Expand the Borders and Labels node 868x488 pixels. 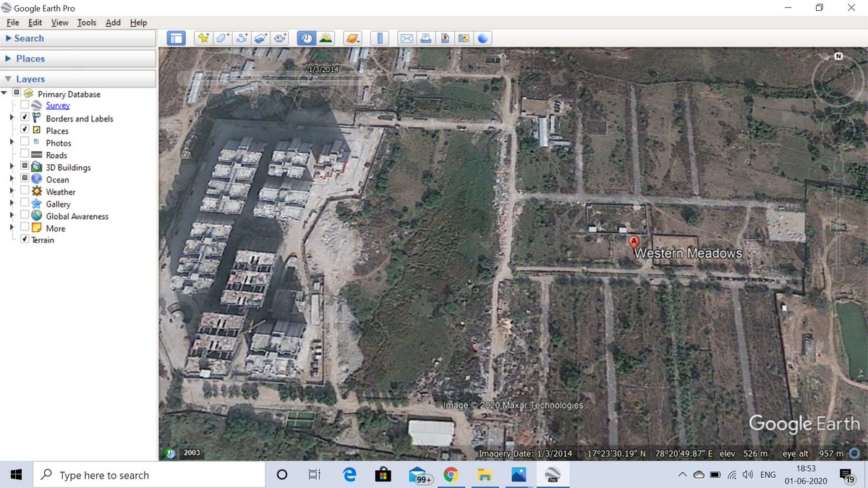(11, 118)
